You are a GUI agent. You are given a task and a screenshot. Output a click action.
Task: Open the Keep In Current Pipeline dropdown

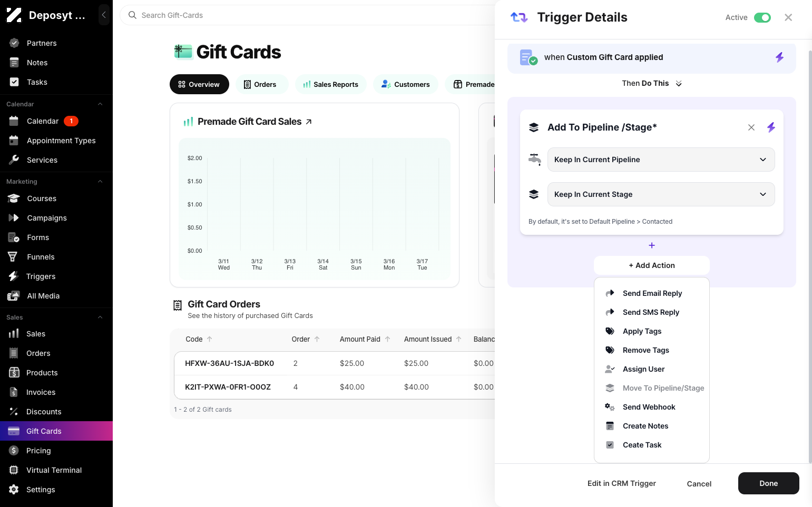(661, 160)
